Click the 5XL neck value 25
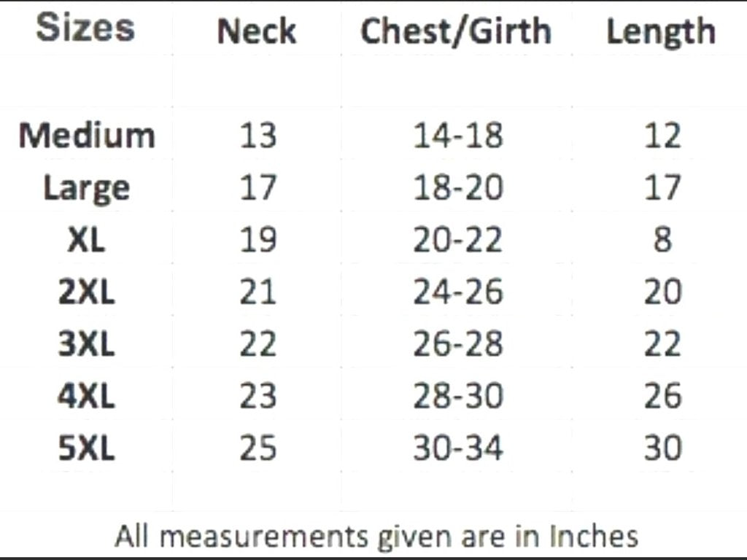The width and height of the screenshot is (747, 560). coord(258,448)
